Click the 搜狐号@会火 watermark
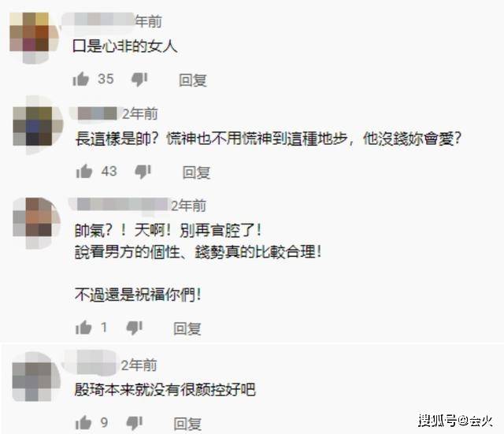Image resolution: width=504 pixels, height=434 pixels. 455,420
